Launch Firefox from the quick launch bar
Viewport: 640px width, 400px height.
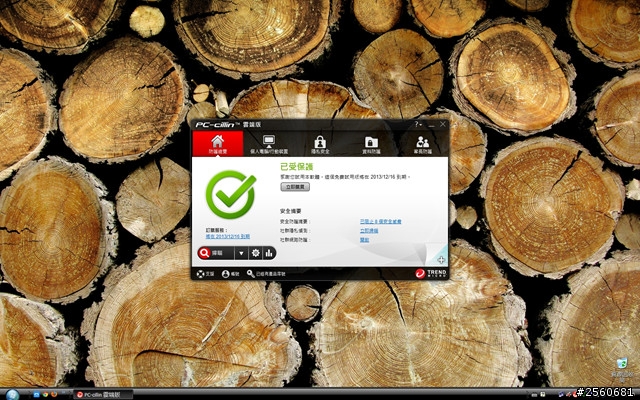54,394
